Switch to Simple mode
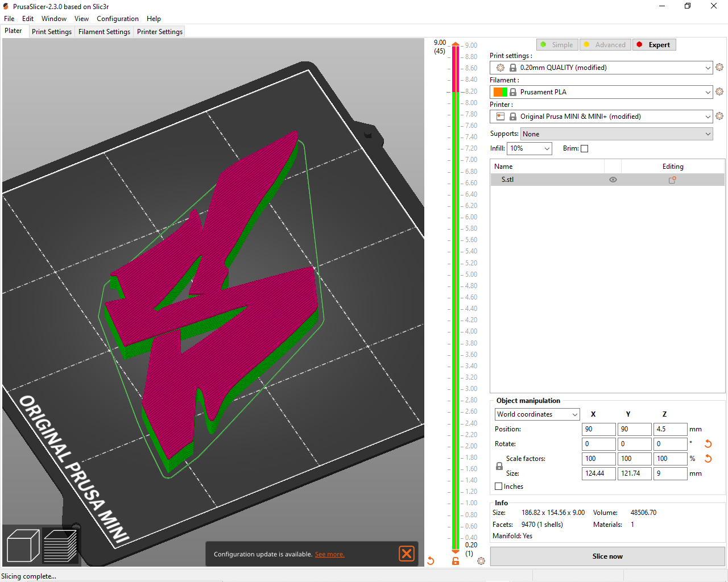 (557, 45)
